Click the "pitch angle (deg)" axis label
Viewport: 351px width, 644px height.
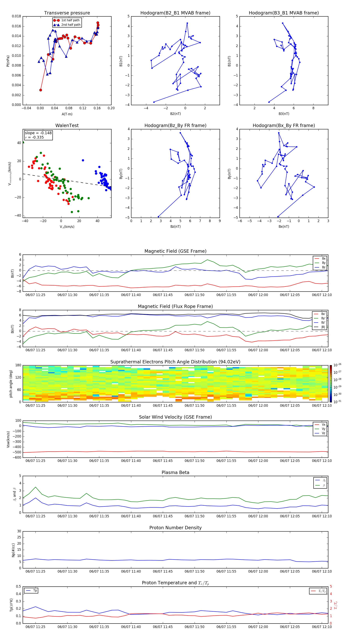11,384
